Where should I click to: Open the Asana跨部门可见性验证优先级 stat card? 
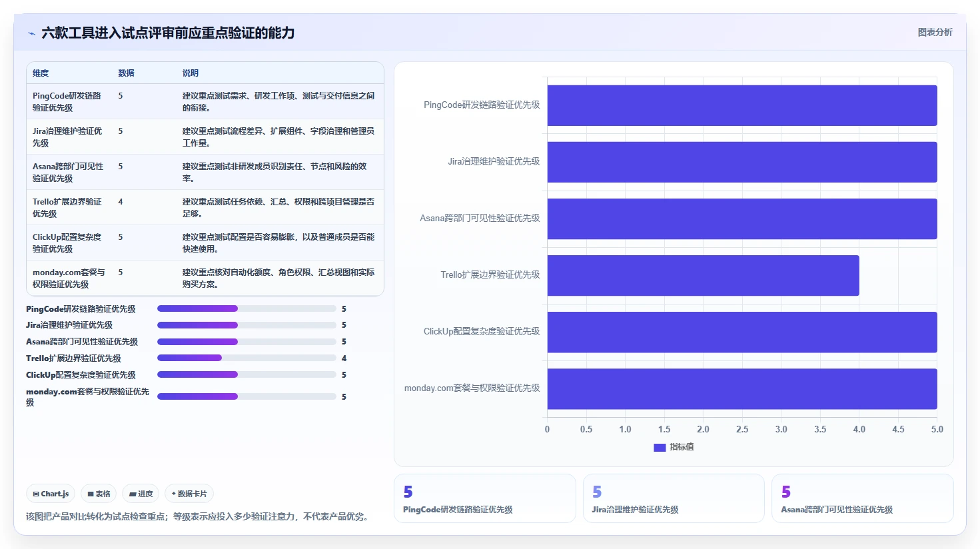[x=863, y=498]
